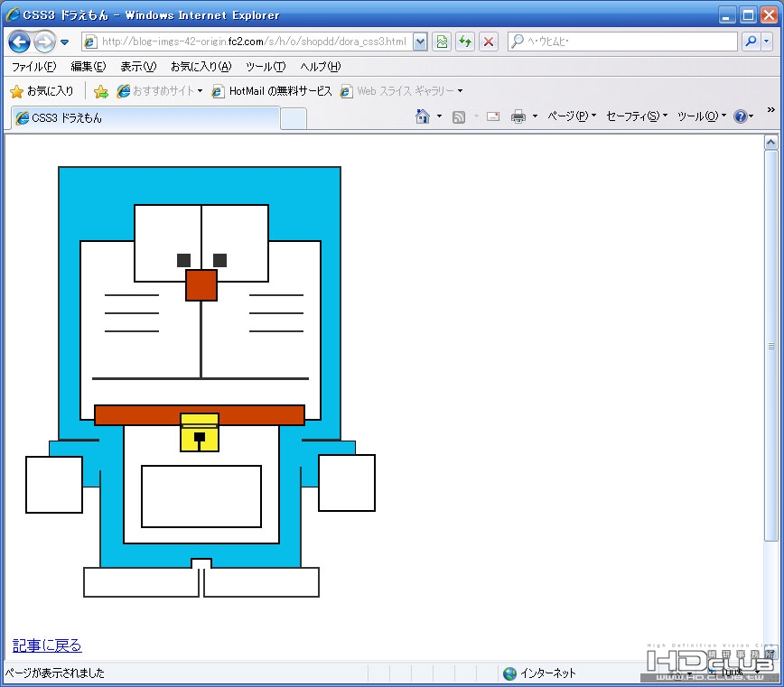This screenshot has width=784, height=687.
Task: Expand the command bar overflow chevron
Action: pyautogui.click(x=770, y=109)
